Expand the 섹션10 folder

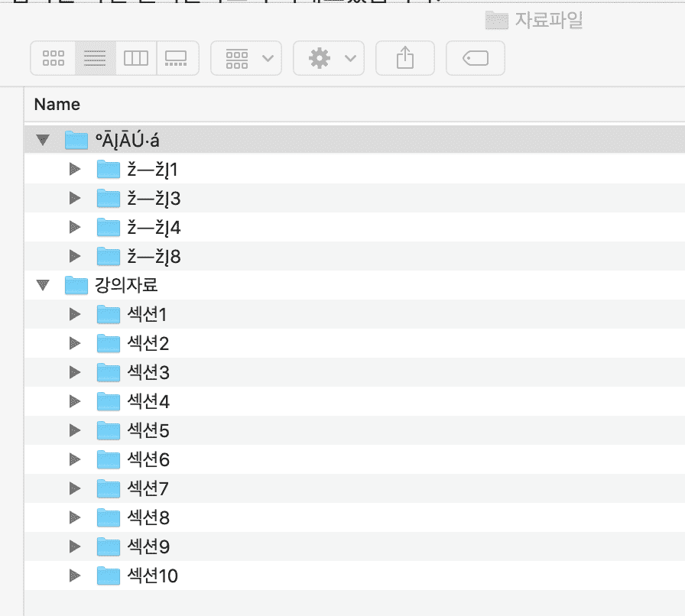pyautogui.click(x=75, y=575)
